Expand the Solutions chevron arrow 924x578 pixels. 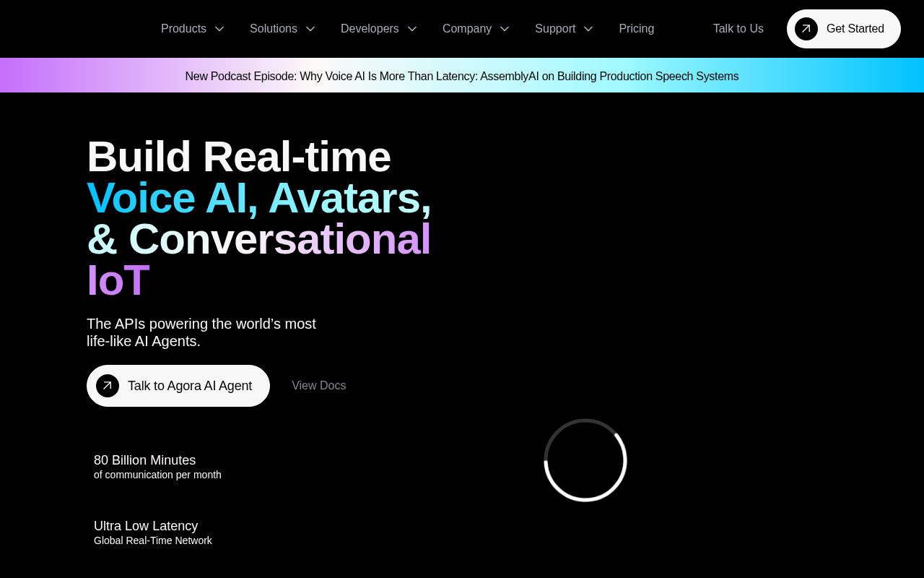310,29
